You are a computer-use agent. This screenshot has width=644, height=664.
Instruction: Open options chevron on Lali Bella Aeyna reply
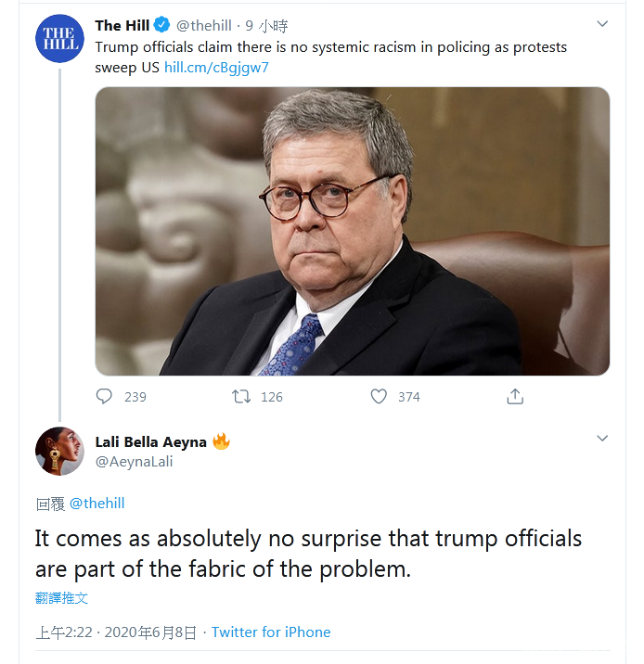point(602,438)
